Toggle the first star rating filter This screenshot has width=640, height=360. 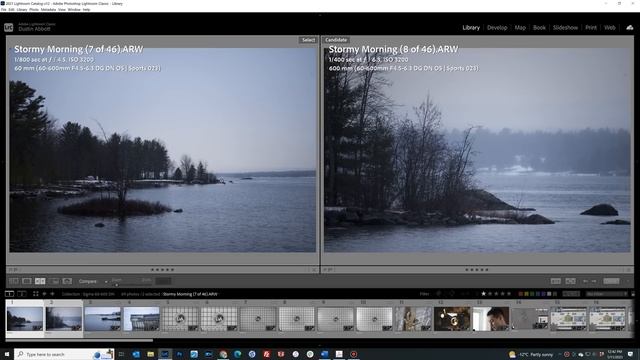483,294
